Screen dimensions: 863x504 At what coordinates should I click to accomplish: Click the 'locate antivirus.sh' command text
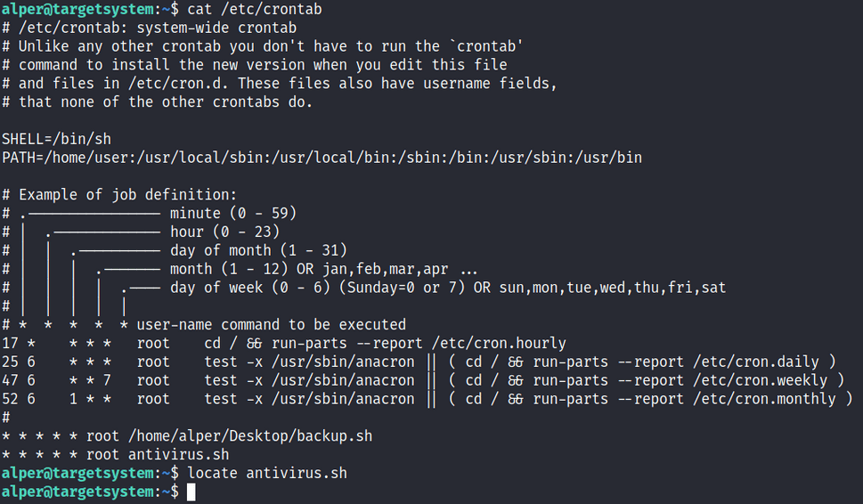(267, 473)
